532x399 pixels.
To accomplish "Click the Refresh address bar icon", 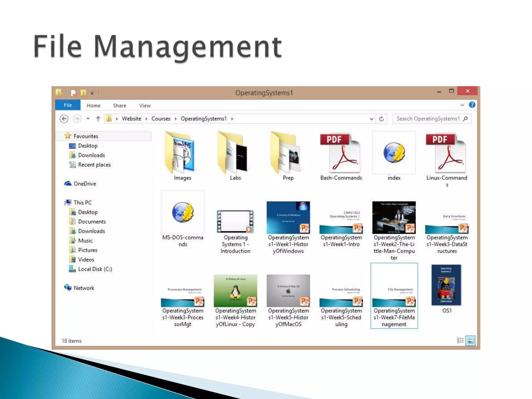I will click(x=381, y=119).
